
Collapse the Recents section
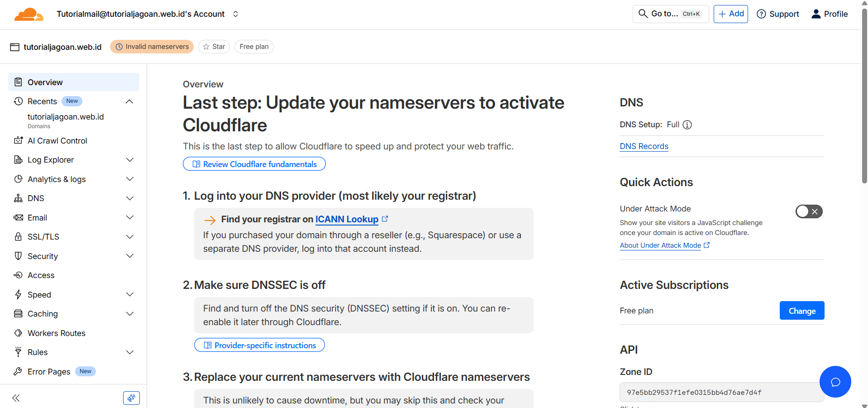point(129,101)
